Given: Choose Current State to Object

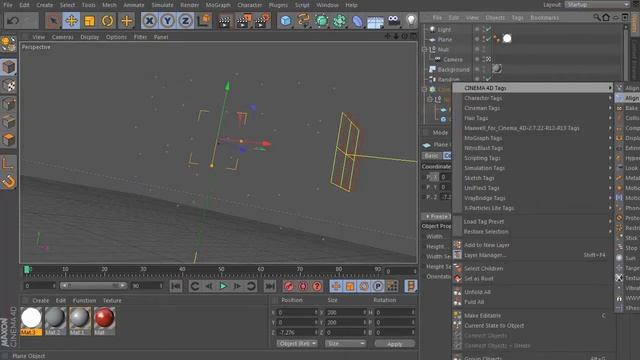Looking at the screenshot, I should point(533,326).
